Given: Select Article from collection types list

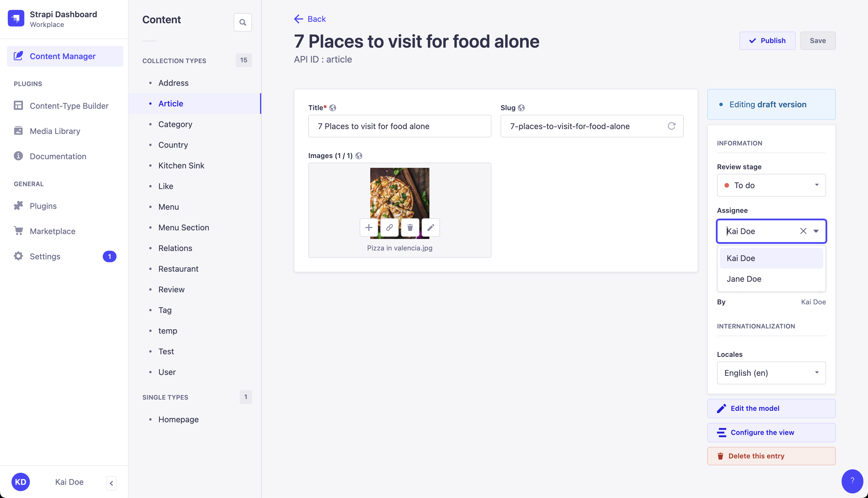Looking at the screenshot, I should [x=170, y=104].
